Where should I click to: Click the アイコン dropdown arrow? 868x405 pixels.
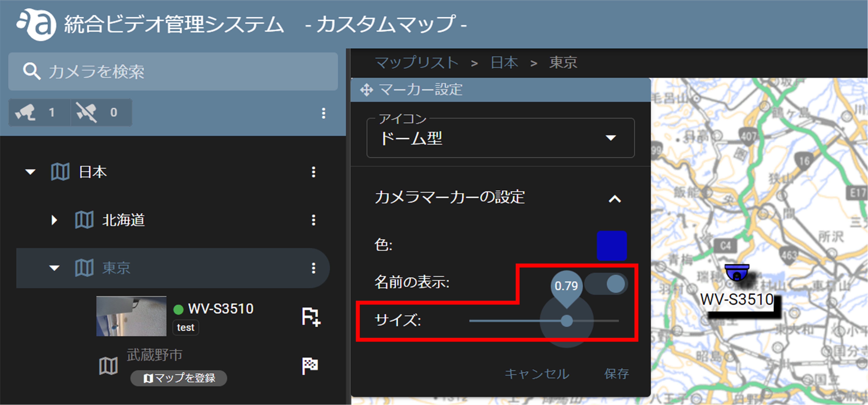(x=611, y=138)
